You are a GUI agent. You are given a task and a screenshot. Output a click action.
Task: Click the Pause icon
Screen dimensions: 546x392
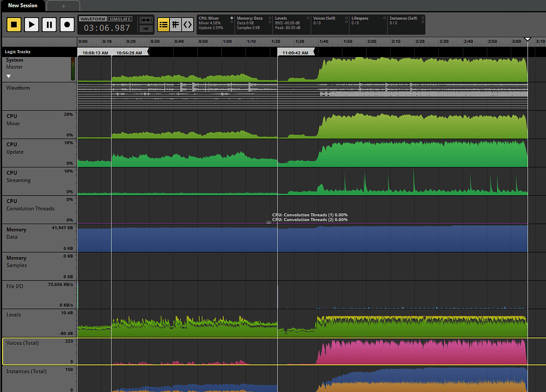(x=49, y=25)
